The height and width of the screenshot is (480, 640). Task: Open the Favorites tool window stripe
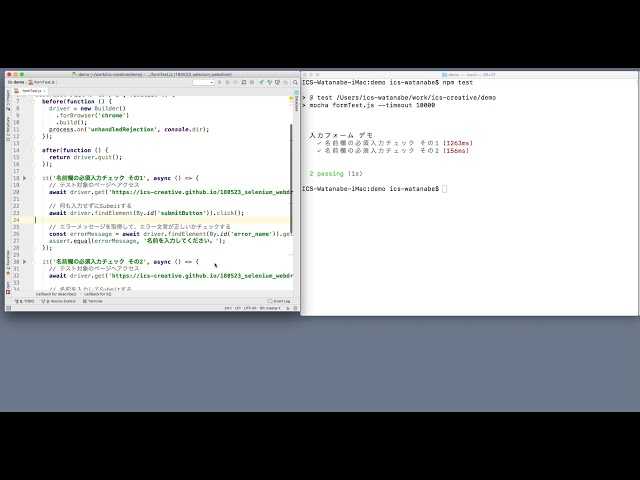[x=8, y=263]
